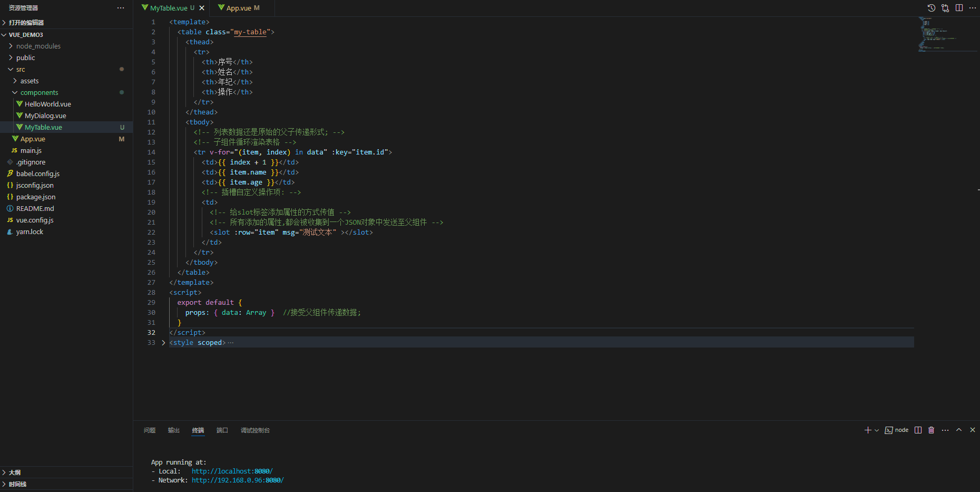The height and width of the screenshot is (492, 980).
Task: Open the terminal panel's more actions ellipsis
Action: (x=945, y=430)
